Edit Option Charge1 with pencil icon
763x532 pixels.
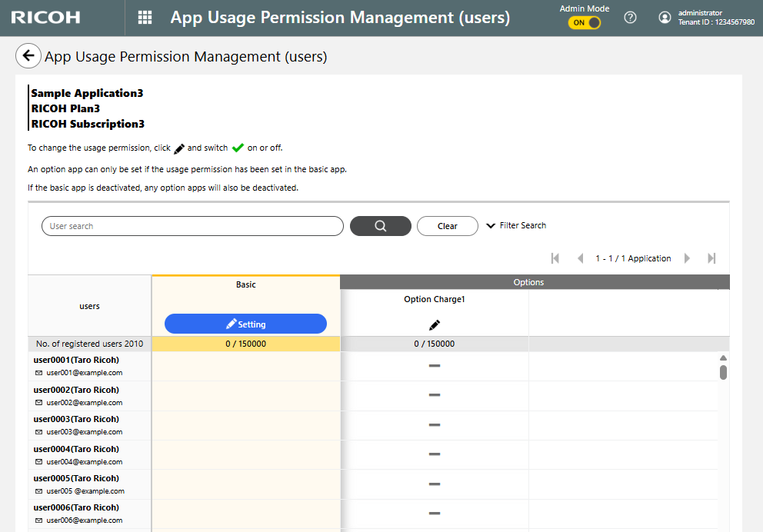click(x=435, y=324)
